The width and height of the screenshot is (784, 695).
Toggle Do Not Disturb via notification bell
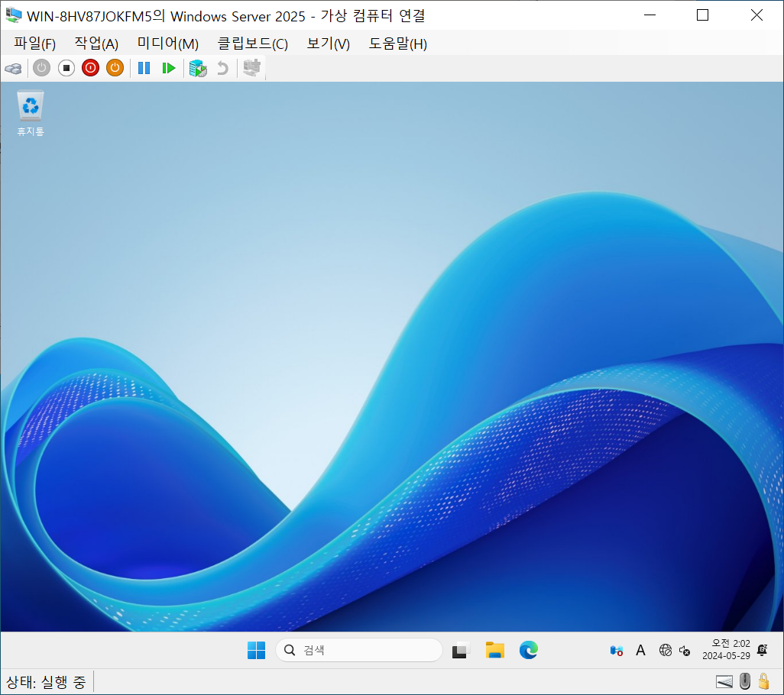coord(761,650)
